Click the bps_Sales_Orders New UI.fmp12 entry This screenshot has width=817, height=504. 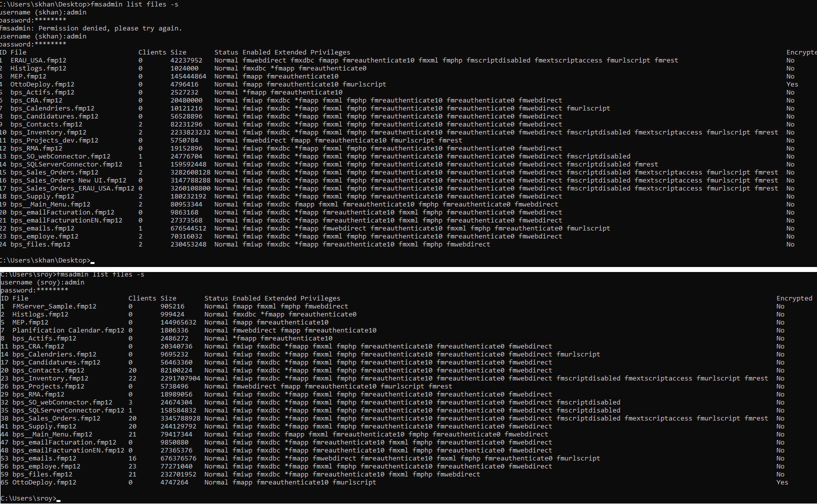click(x=68, y=180)
